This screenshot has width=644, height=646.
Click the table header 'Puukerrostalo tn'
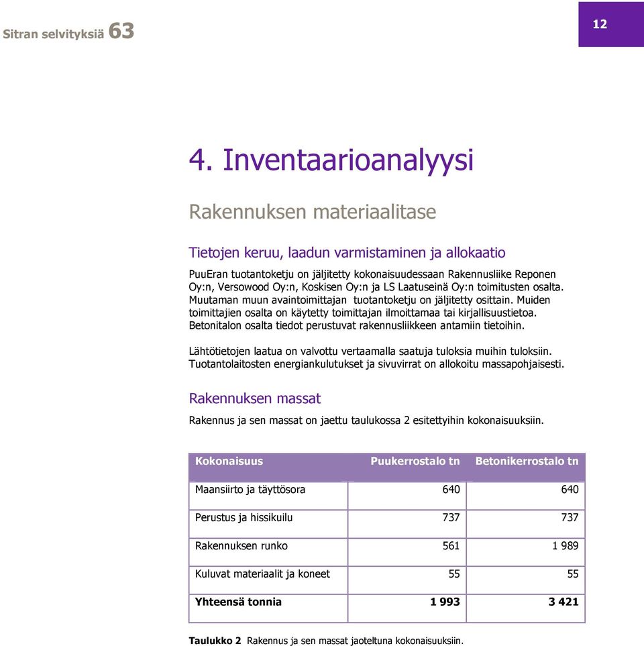pos(415,461)
